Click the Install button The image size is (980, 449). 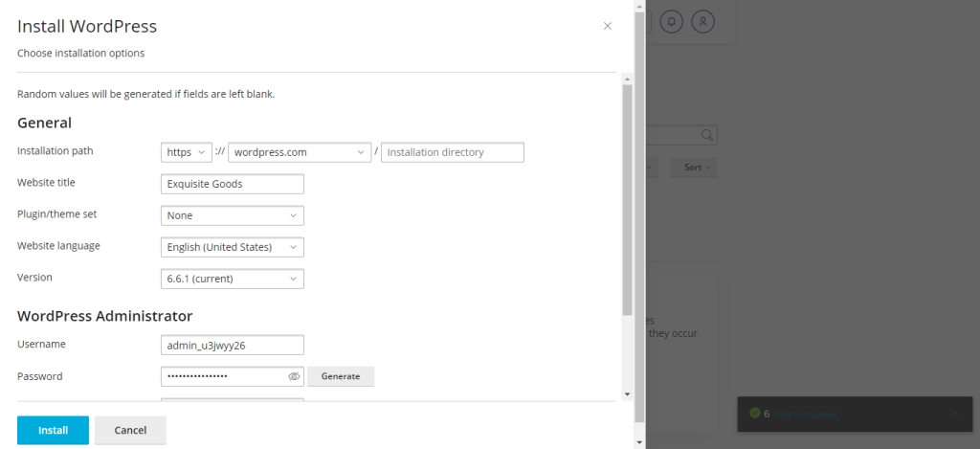[54, 430]
